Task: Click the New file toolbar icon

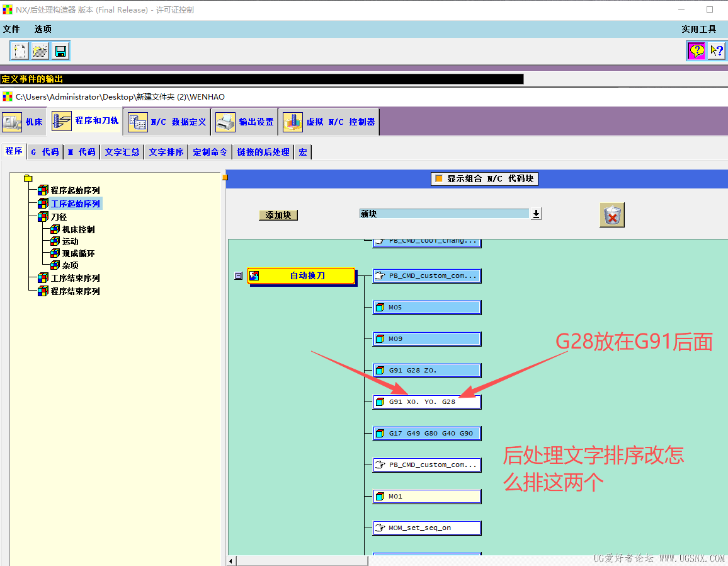Action: coord(20,50)
